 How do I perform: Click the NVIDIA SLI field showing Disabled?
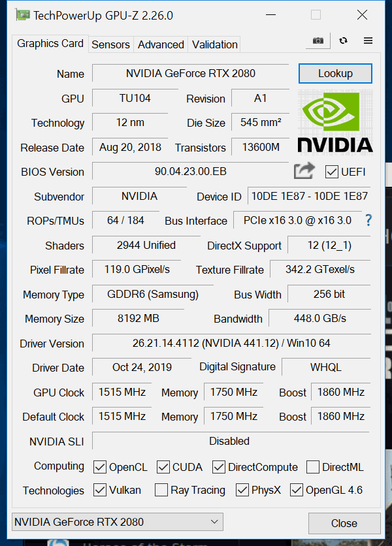229,441
